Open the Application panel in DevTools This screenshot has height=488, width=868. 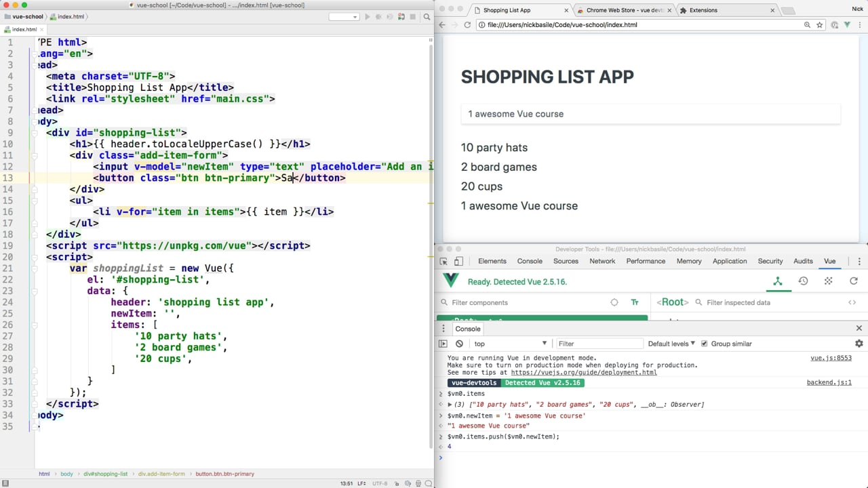pos(730,261)
